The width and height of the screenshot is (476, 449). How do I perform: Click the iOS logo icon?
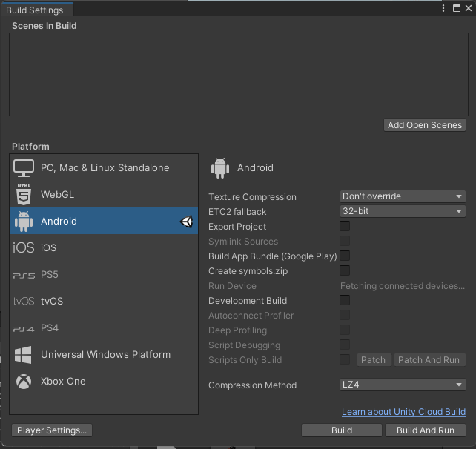click(24, 247)
